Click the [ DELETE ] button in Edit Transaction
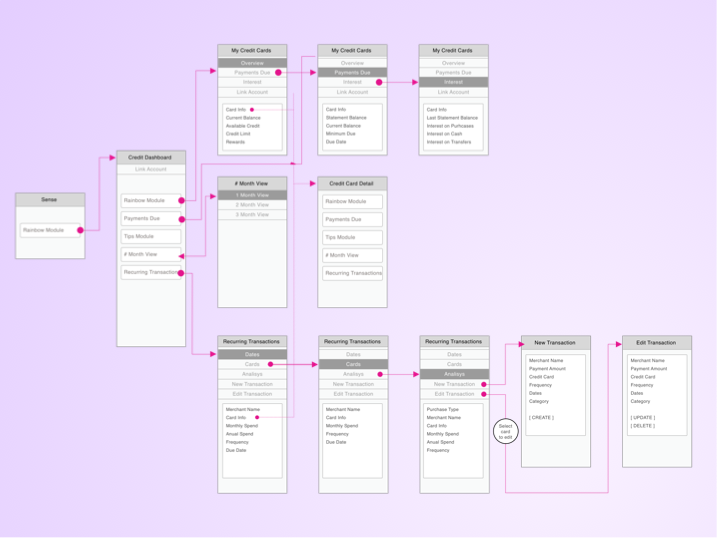 [x=642, y=426]
